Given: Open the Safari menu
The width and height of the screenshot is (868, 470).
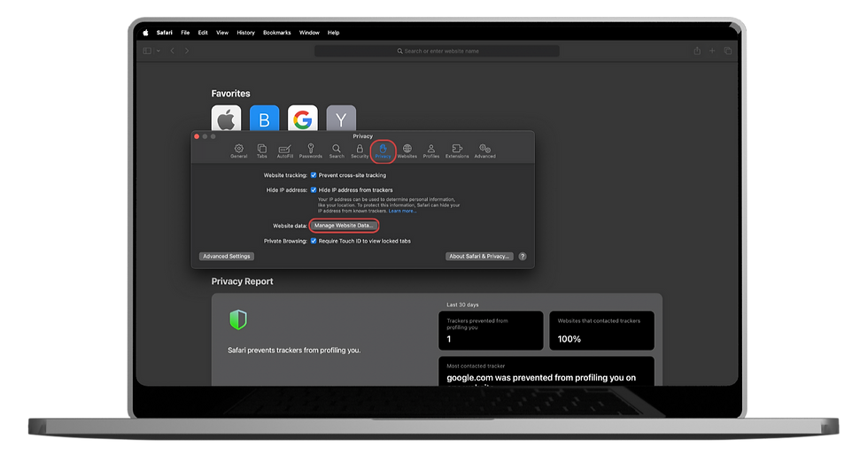Looking at the screenshot, I should (165, 33).
